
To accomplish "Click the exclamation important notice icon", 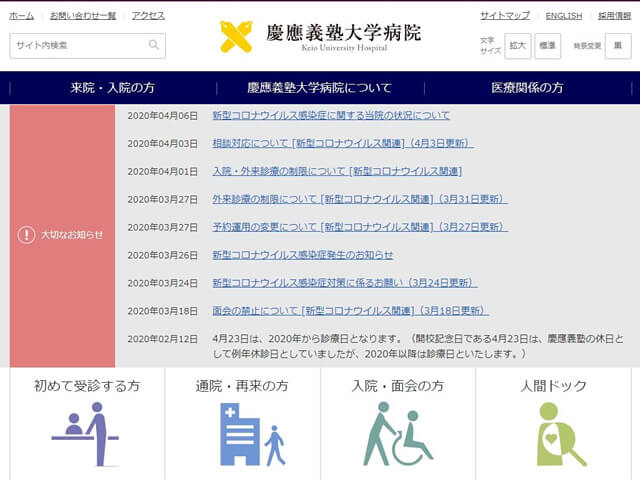I will point(27,235).
